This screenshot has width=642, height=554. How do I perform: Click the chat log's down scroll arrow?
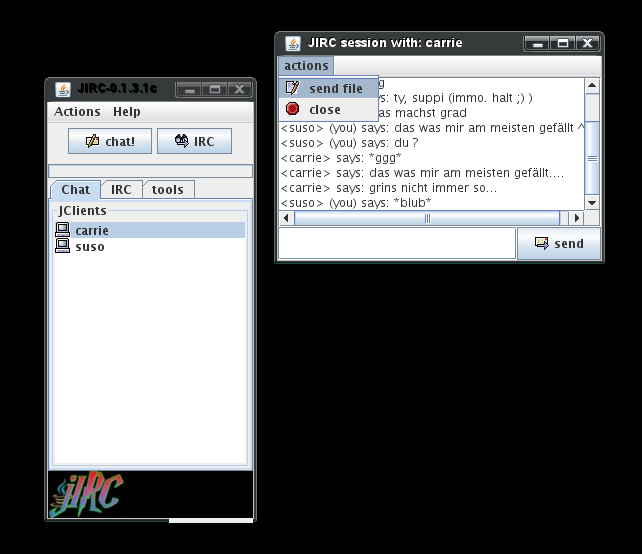click(592, 202)
